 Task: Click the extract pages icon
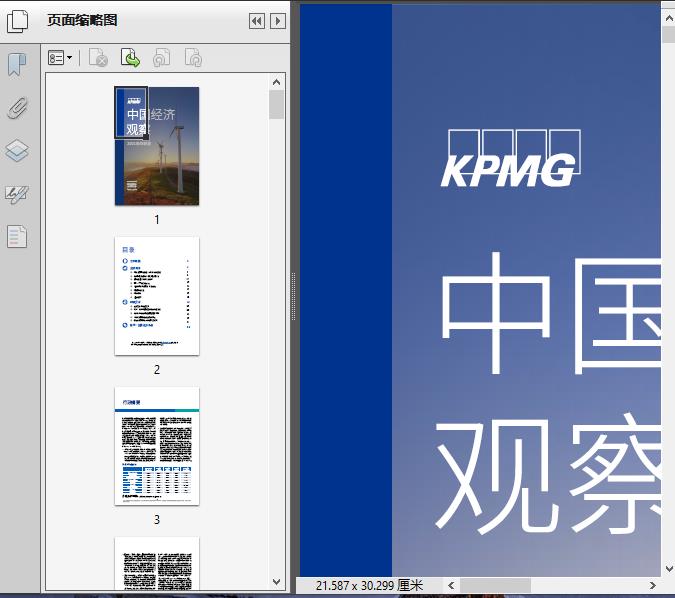130,58
